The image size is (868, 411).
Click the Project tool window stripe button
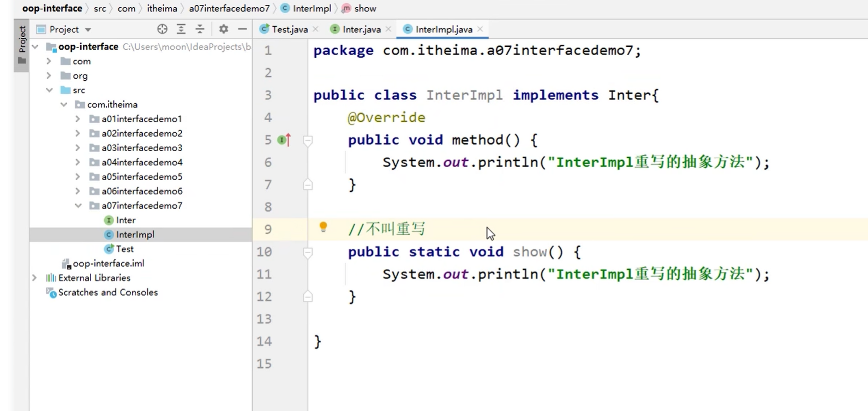(22, 45)
